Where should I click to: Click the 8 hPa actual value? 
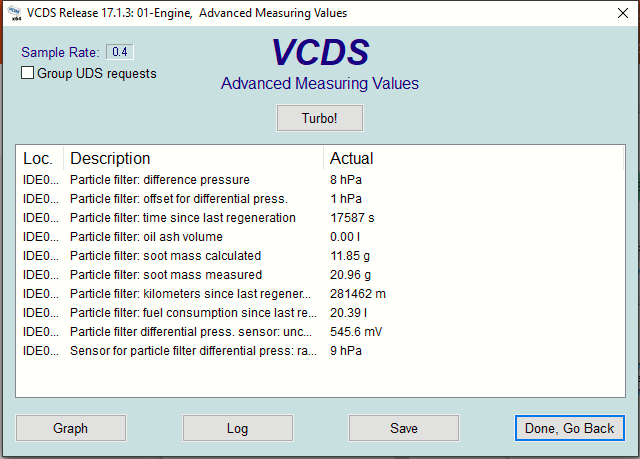(x=346, y=180)
